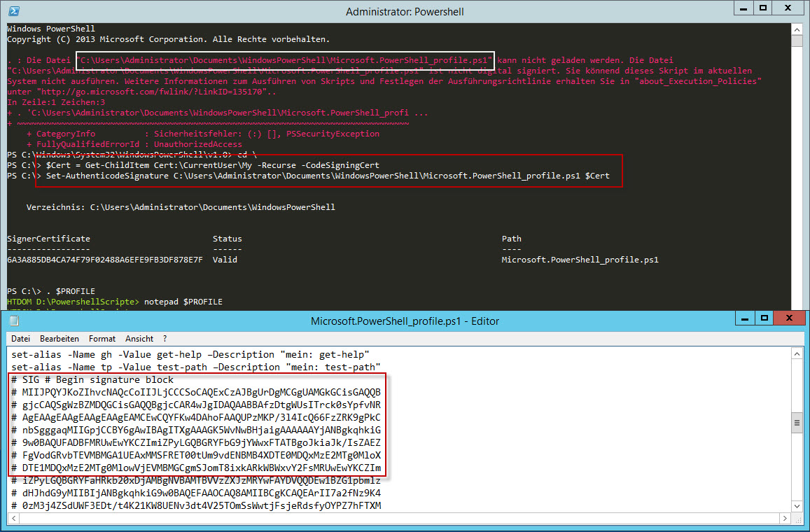Click the PowerShell window title bar icon
This screenshot has width=810, height=532.
15,10
